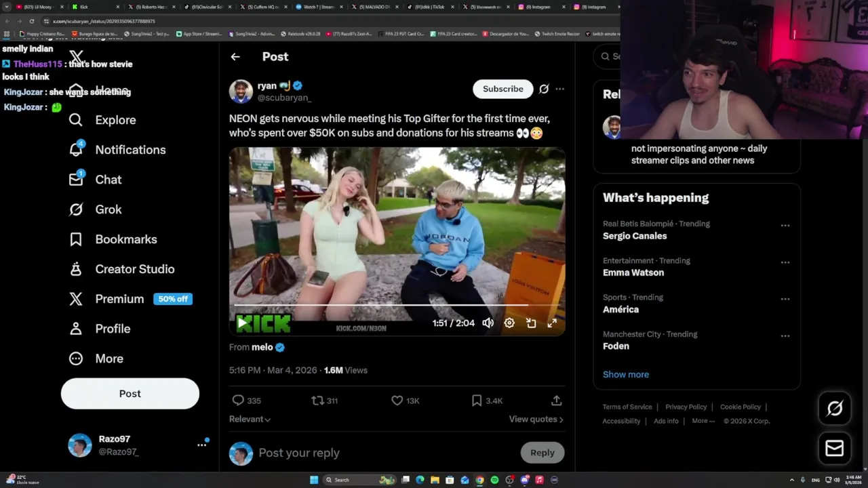
Task: Expand the Relevant replies sort dropdown
Action: pyautogui.click(x=250, y=420)
